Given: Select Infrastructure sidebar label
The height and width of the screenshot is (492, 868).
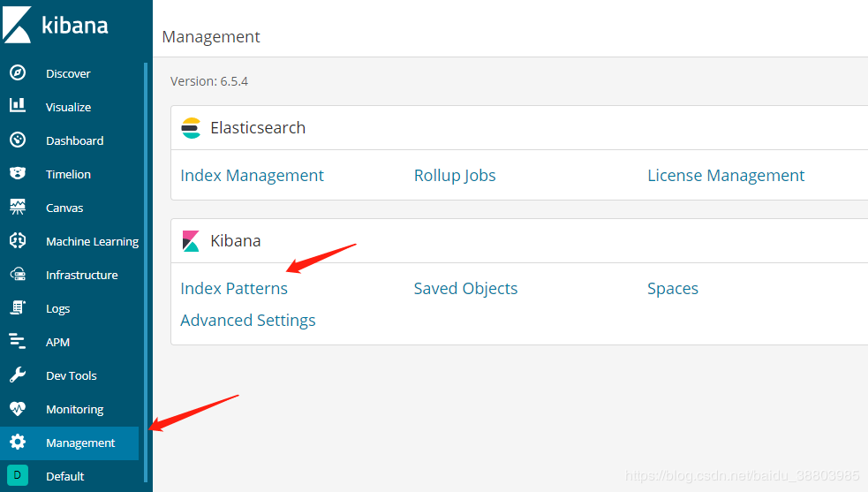Looking at the screenshot, I should point(82,275).
